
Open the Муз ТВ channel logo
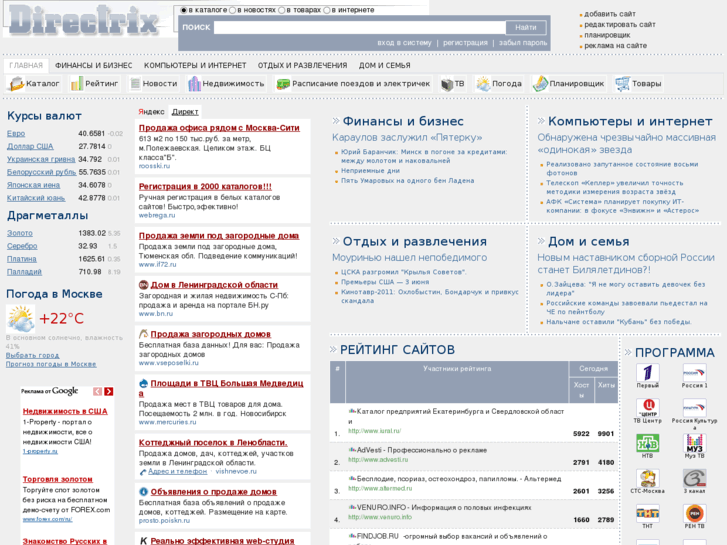click(695, 443)
